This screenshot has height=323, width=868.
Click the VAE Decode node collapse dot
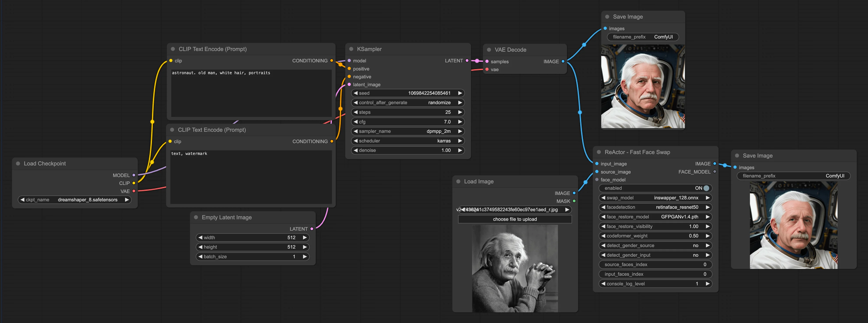(489, 50)
